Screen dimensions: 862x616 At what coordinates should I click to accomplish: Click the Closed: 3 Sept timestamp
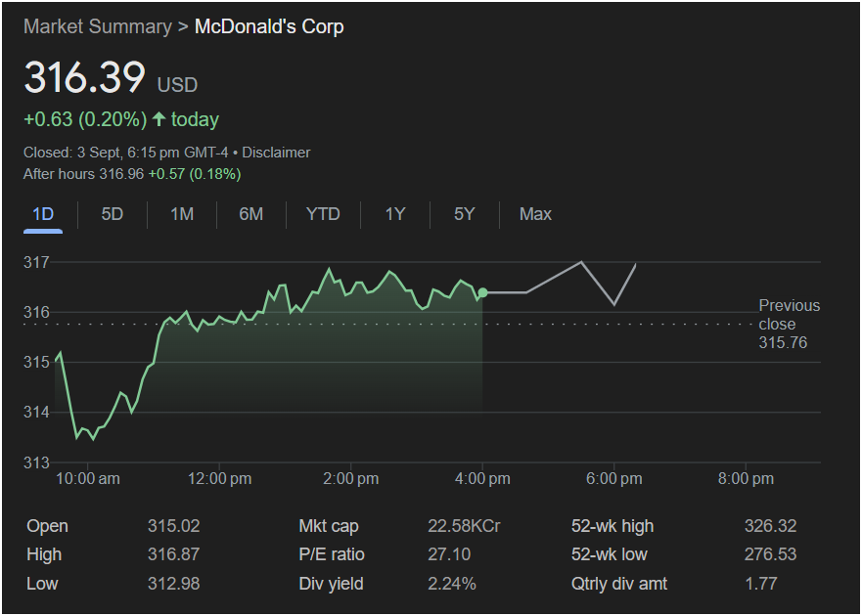click(x=126, y=153)
